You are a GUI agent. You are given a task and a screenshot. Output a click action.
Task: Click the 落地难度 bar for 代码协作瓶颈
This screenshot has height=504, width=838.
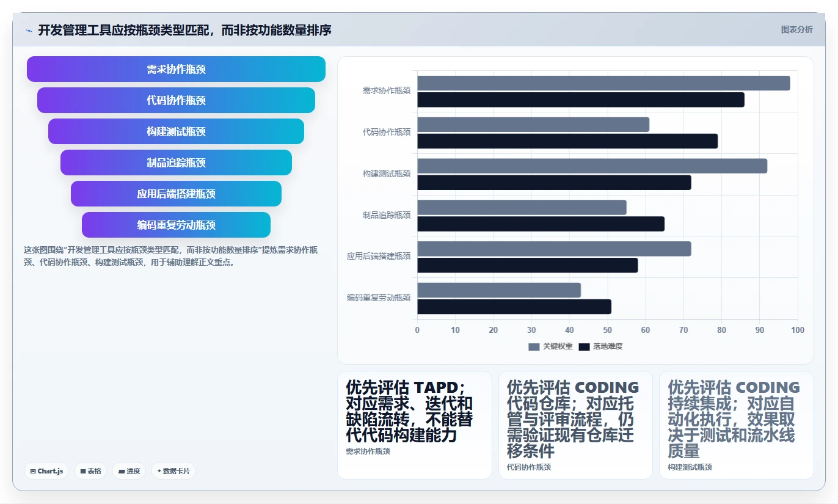pos(567,141)
